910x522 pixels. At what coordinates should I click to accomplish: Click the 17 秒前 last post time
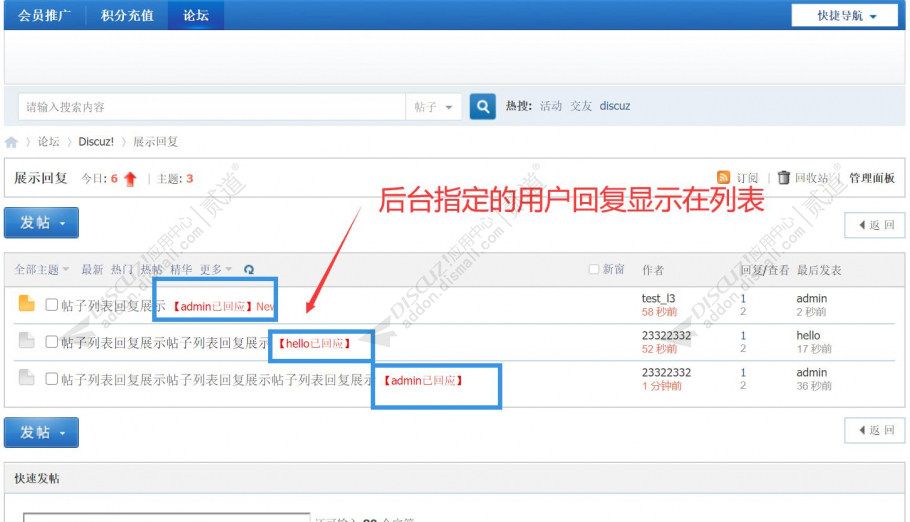(x=814, y=349)
